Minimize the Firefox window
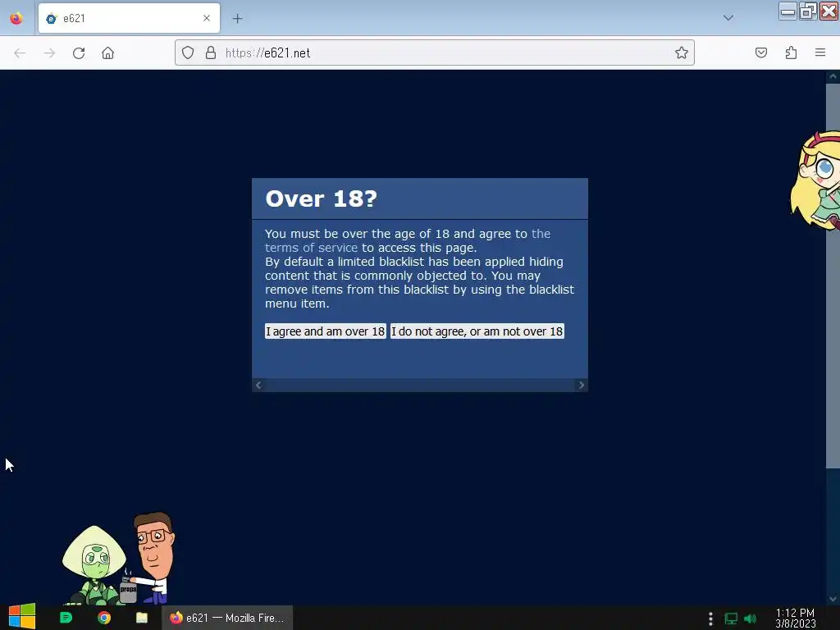The height and width of the screenshot is (630, 840). tap(787, 11)
